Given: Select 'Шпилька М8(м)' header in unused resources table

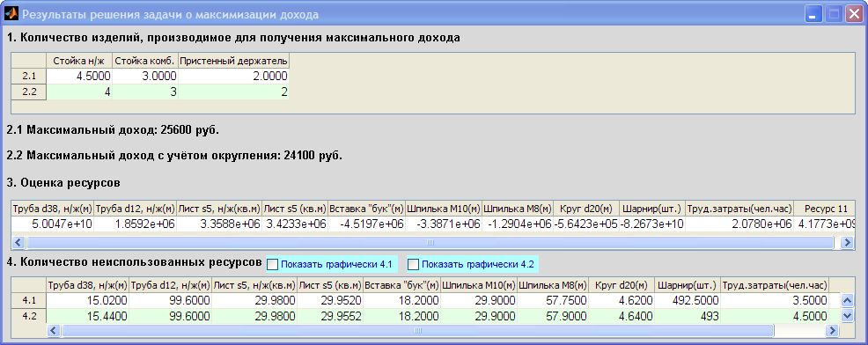Looking at the screenshot, I should point(553,285).
